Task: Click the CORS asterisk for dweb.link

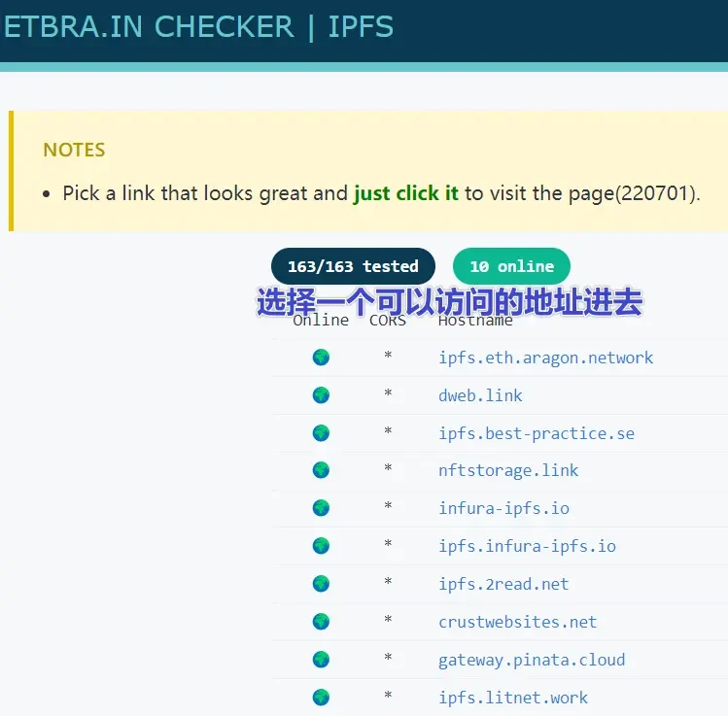Action: point(388,395)
